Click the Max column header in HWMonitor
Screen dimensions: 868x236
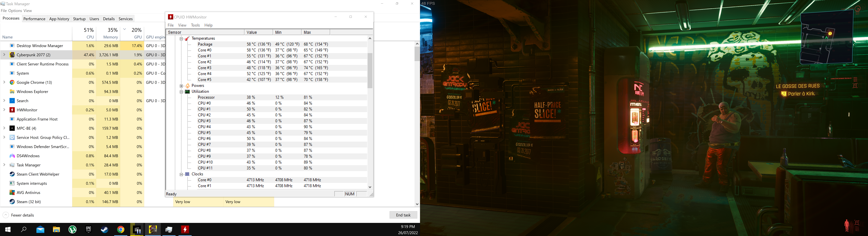316,32
